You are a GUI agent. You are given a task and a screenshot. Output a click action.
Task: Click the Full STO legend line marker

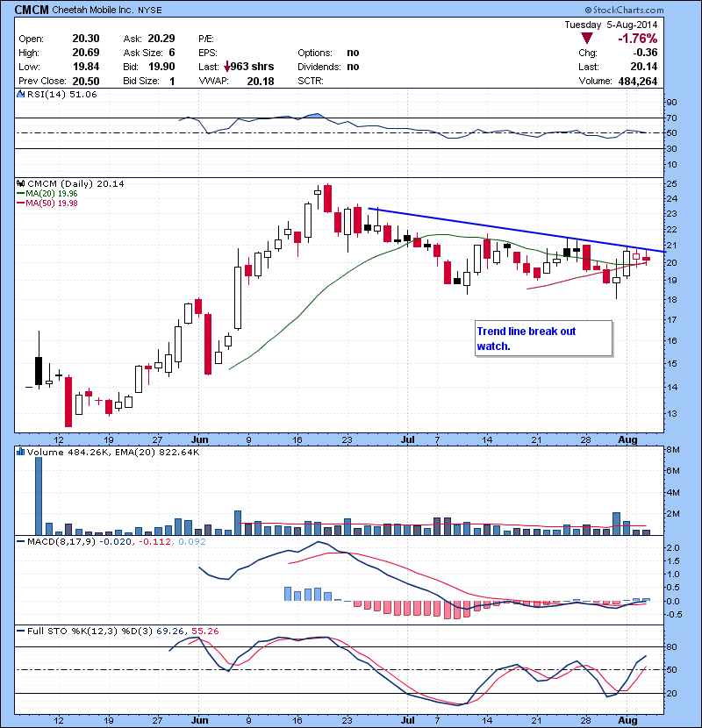point(20,632)
